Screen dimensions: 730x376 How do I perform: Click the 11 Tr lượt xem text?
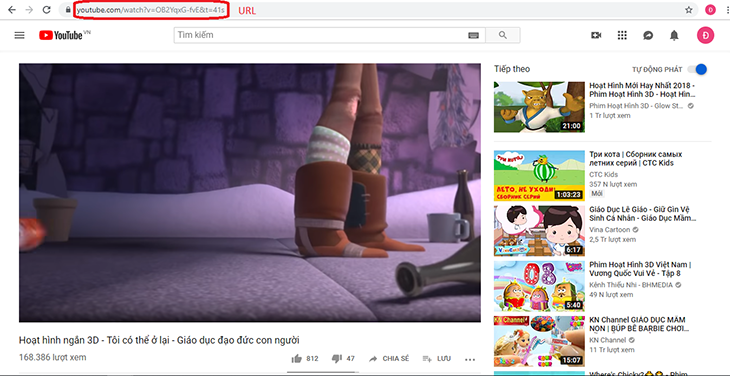tap(611, 349)
